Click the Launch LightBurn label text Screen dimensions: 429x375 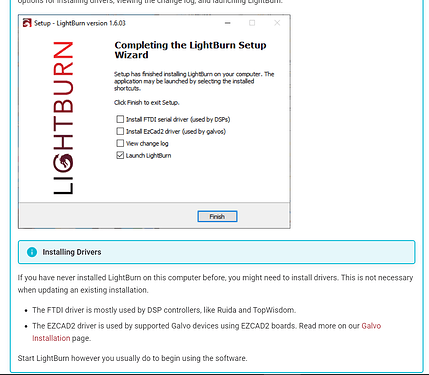[148, 155]
